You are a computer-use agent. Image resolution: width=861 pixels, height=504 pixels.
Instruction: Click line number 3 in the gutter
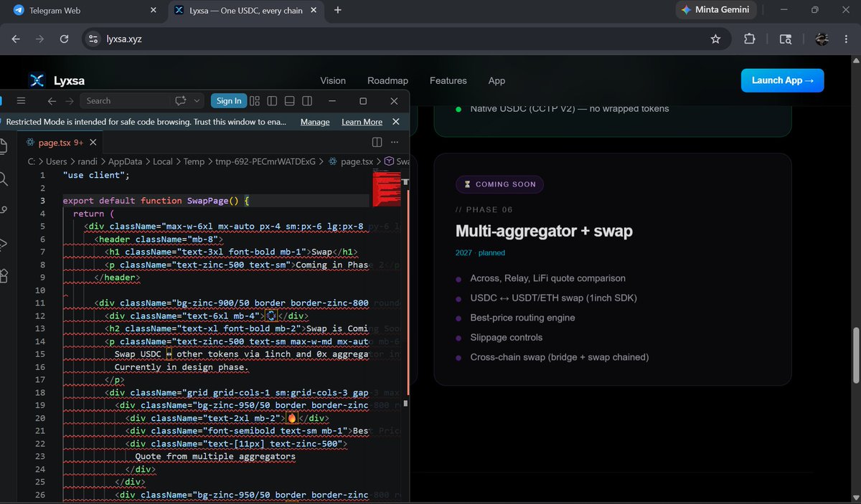tap(43, 201)
